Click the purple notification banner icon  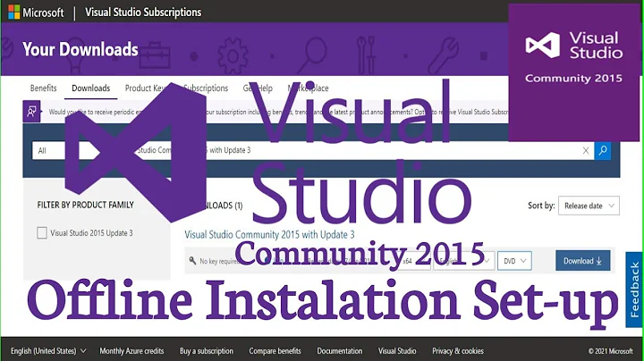pyautogui.click(x=31, y=111)
